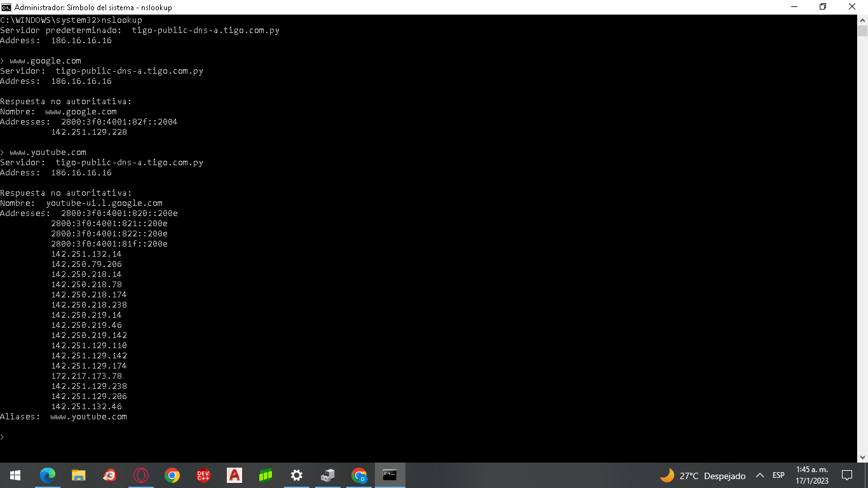
Task: Click the IP address 142.250.79.206
Action: (x=86, y=264)
